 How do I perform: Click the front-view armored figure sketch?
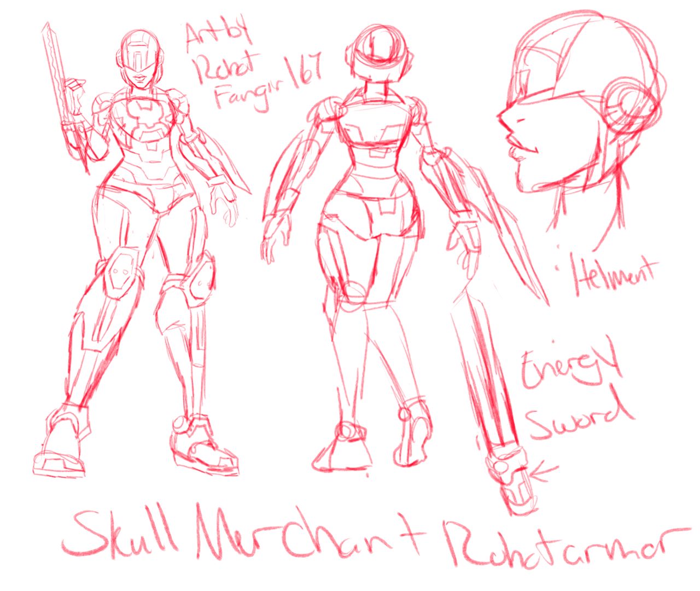pyautogui.click(x=143, y=249)
